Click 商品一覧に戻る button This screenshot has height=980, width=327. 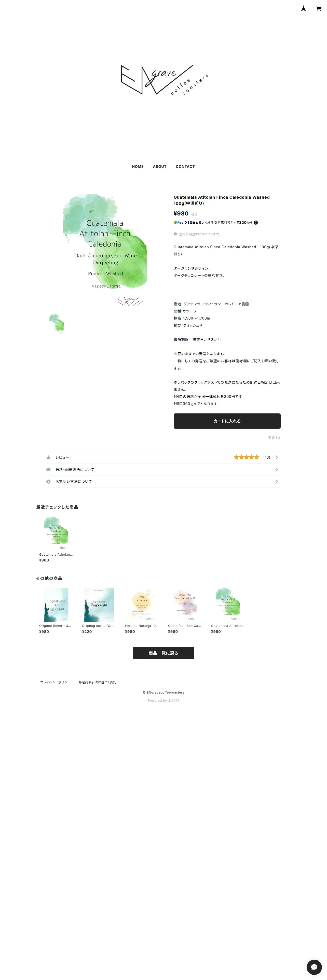click(163, 653)
